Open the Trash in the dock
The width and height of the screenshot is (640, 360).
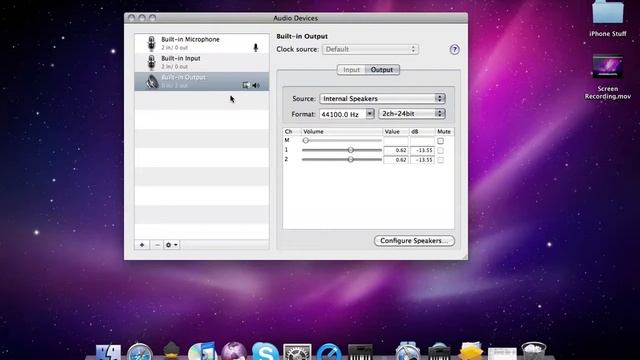[x=533, y=351]
